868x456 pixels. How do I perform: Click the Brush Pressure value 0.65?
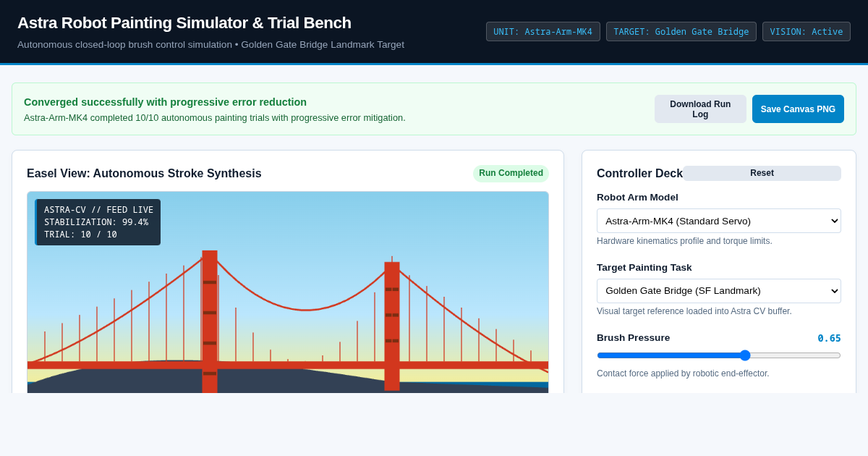click(x=829, y=338)
